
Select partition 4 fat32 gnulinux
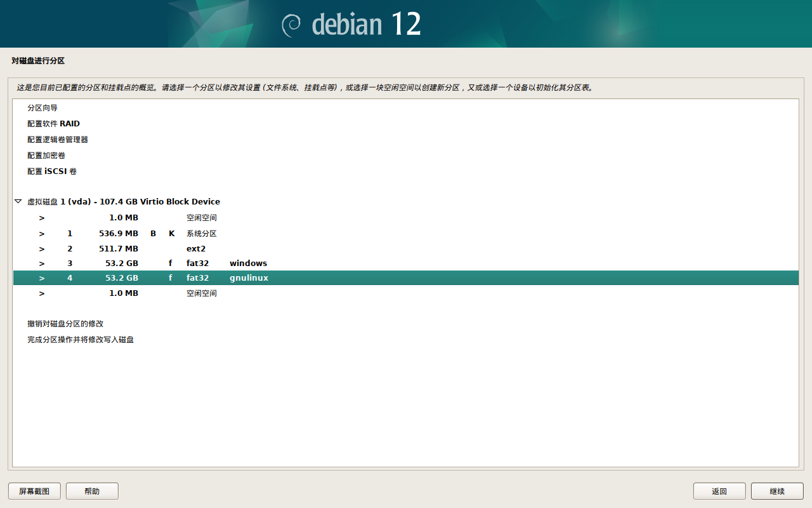pyautogui.click(x=406, y=278)
